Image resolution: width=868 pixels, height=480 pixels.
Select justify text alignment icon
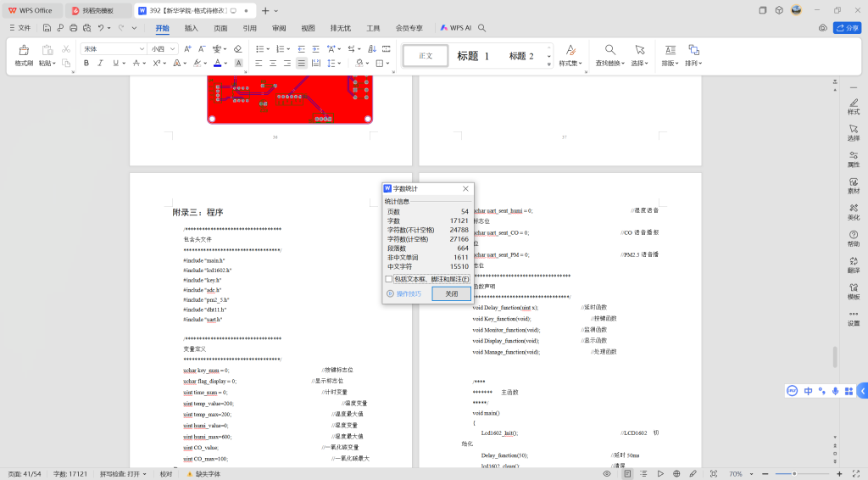301,64
